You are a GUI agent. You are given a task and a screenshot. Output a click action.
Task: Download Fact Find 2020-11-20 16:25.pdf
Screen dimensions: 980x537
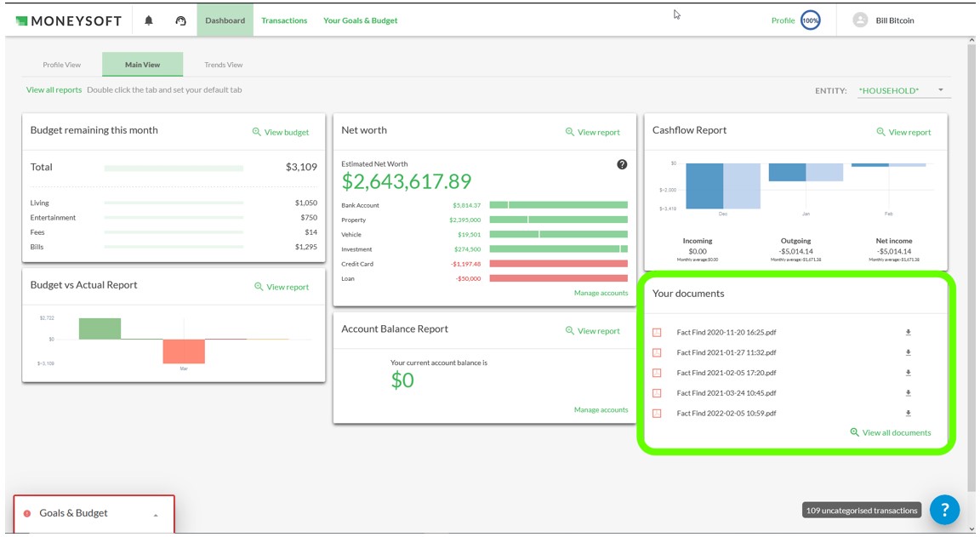pos(909,333)
